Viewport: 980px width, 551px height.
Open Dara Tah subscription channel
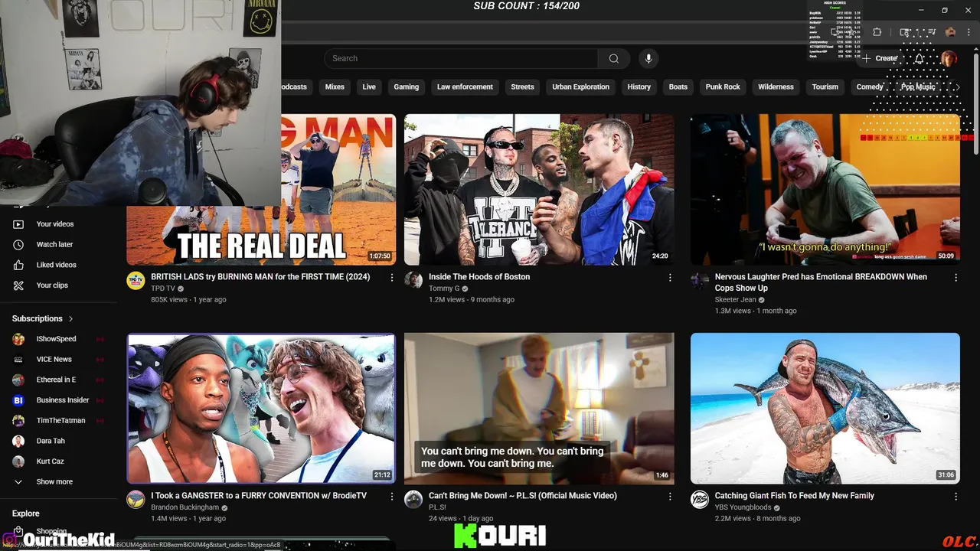pos(51,441)
